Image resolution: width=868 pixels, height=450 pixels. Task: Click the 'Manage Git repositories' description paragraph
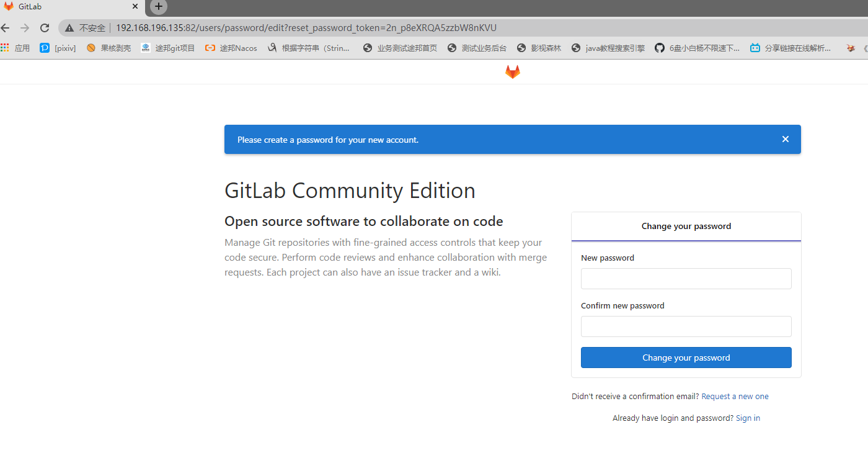(x=386, y=257)
